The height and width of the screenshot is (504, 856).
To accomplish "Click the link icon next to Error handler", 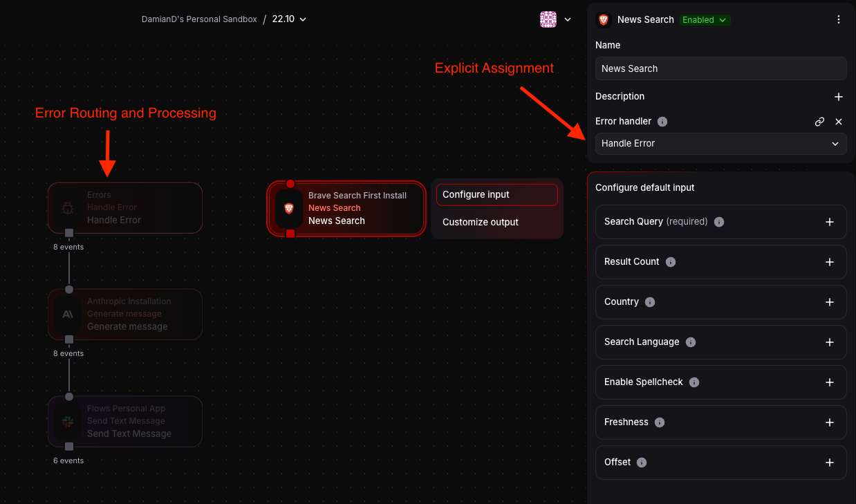I will 819,122.
